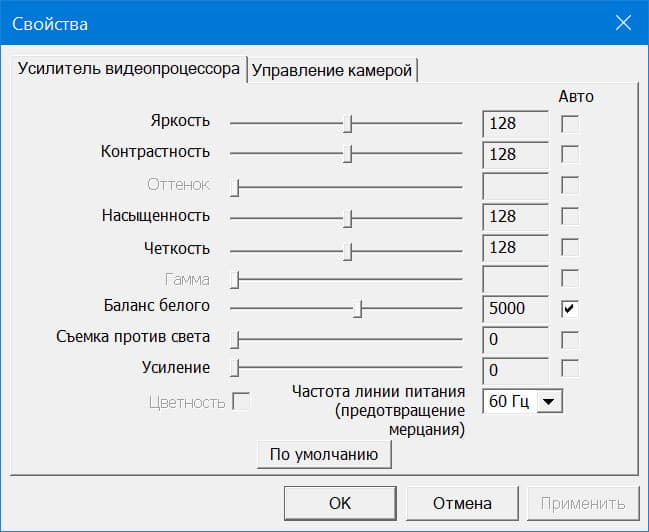Image resolution: width=649 pixels, height=532 pixels.
Task: Click the Контрастность slider handle
Action: click(347, 154)
